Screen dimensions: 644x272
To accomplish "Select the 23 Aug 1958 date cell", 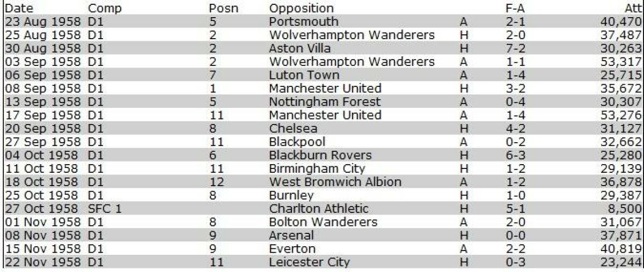I will 43,22.
